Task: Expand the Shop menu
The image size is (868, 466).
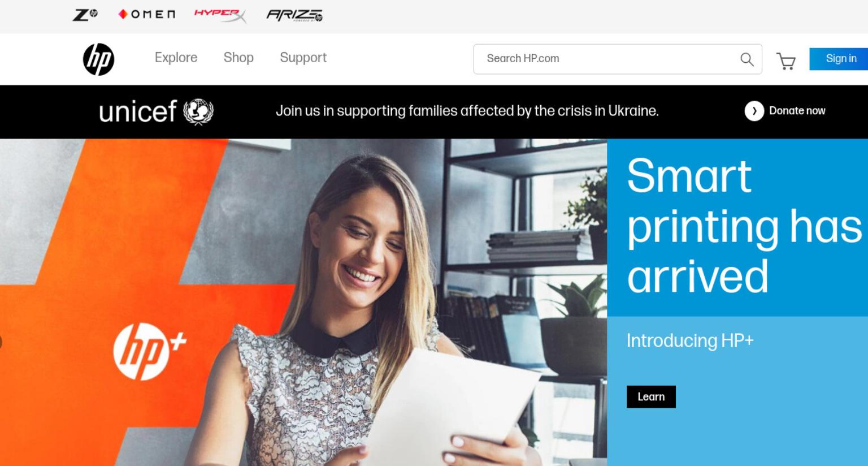Action: [x=238, y=58]
